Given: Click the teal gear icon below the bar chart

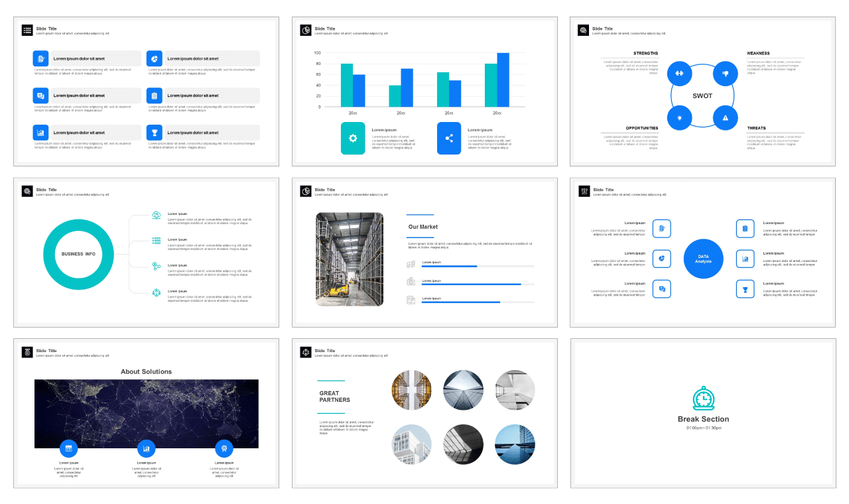Looking at the screenshot, I should (x=353, y=138).
